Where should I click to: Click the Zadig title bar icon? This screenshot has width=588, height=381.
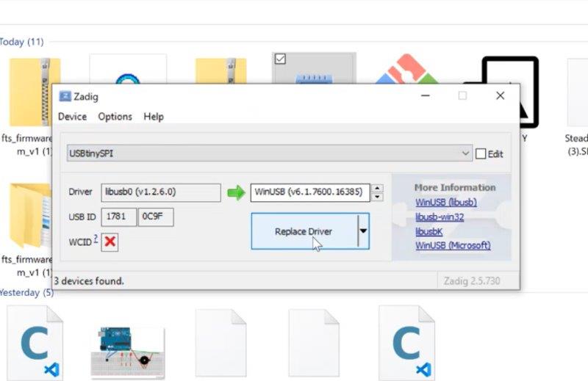(65, 96)
